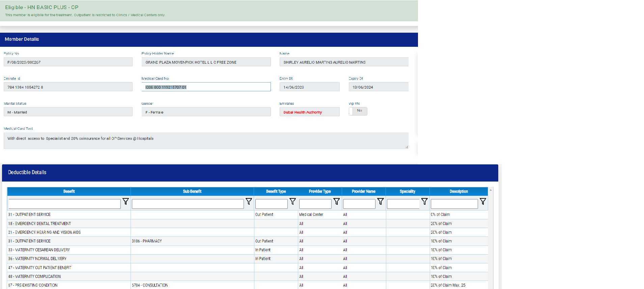This screenshot has width=644, height=289.
Task: Sort by the Description column header
Action: (x=458, y=191)
